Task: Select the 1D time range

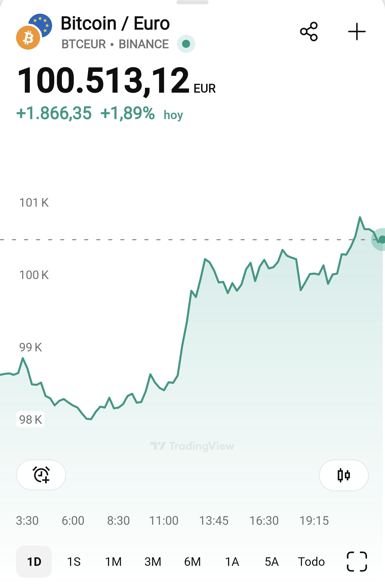Action: (34, 562)
